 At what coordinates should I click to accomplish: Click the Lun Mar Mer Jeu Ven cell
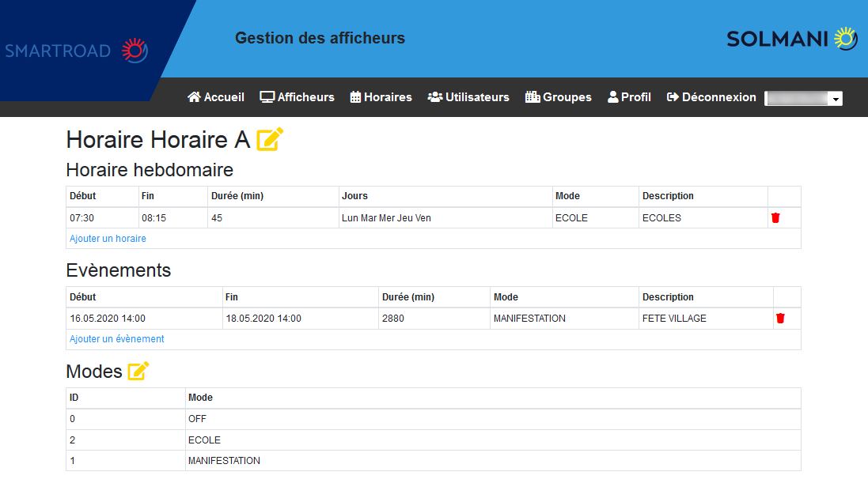(x=386, y=218)
